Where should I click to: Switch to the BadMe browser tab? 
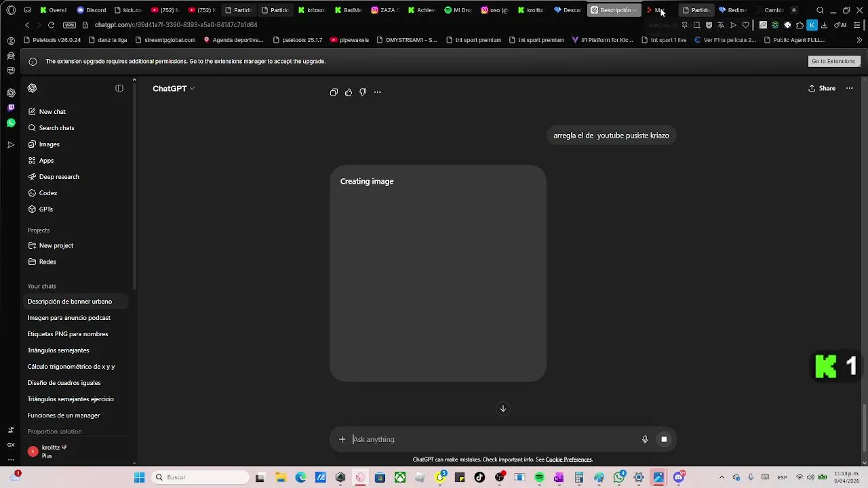point(349,10)
